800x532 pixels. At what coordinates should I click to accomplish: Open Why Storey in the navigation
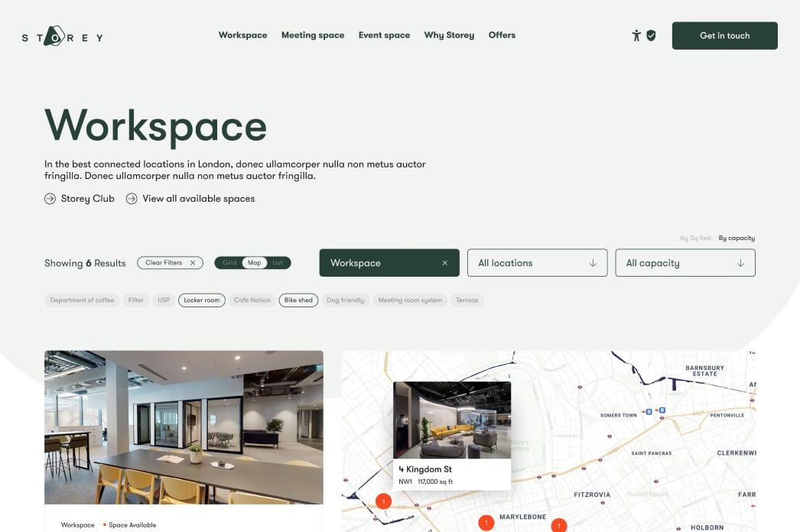(x=449, y=35)
